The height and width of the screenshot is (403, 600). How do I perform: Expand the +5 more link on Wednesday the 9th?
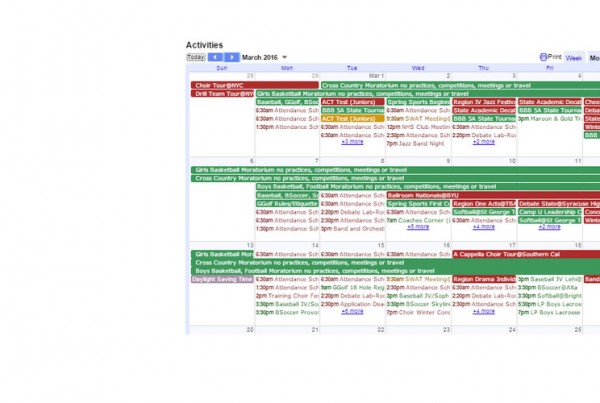tap(418, 227)
